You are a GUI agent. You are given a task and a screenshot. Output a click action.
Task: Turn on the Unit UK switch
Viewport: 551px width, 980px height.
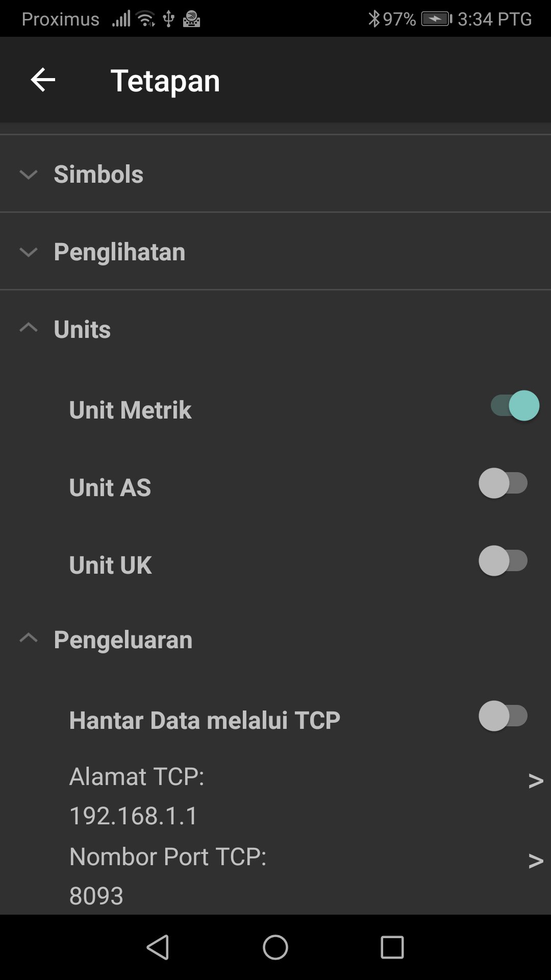tap(503, 561)
